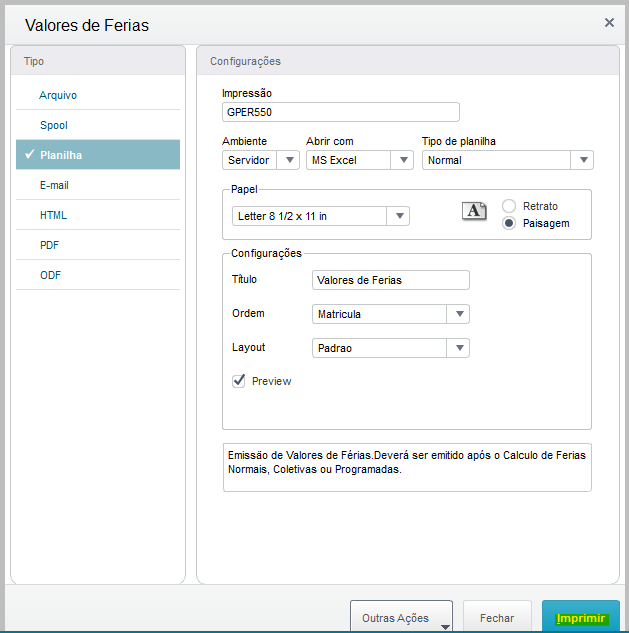Select the ODF output type
Image resolution: width=629 pixels, height=633 pixels.
coord(98,275)
